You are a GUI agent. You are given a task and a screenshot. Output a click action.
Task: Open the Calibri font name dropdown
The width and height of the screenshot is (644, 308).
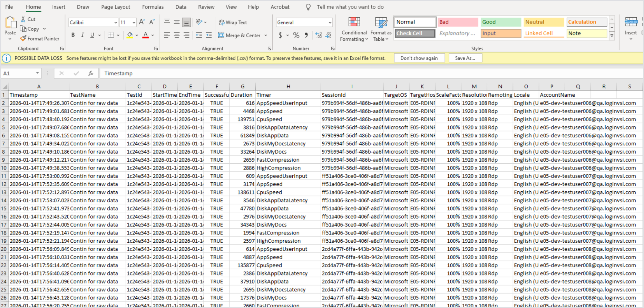click(x=116, y=22)
